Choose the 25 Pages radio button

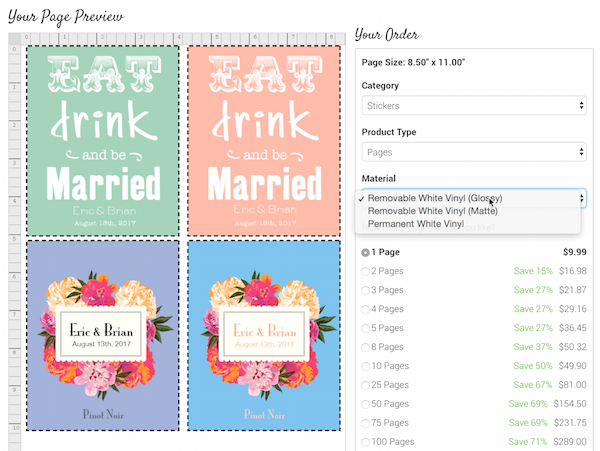pos(366,385)
